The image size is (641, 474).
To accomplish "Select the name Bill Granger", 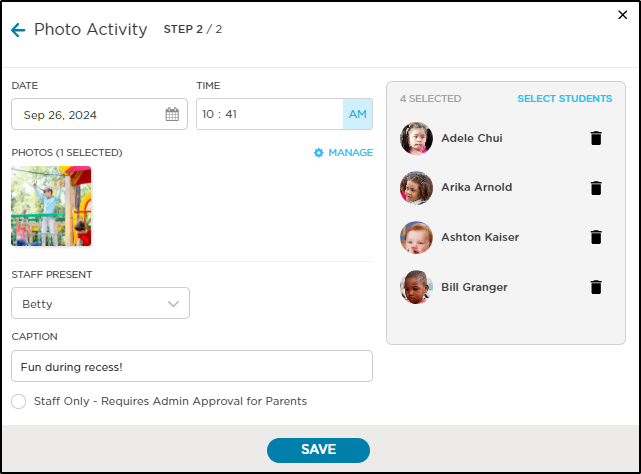I will click(474, 287).
